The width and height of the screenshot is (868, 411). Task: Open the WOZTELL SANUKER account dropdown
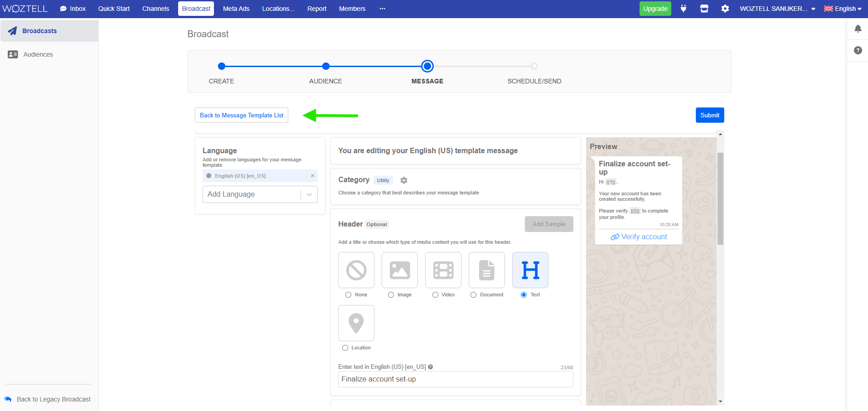coord(777,9)
